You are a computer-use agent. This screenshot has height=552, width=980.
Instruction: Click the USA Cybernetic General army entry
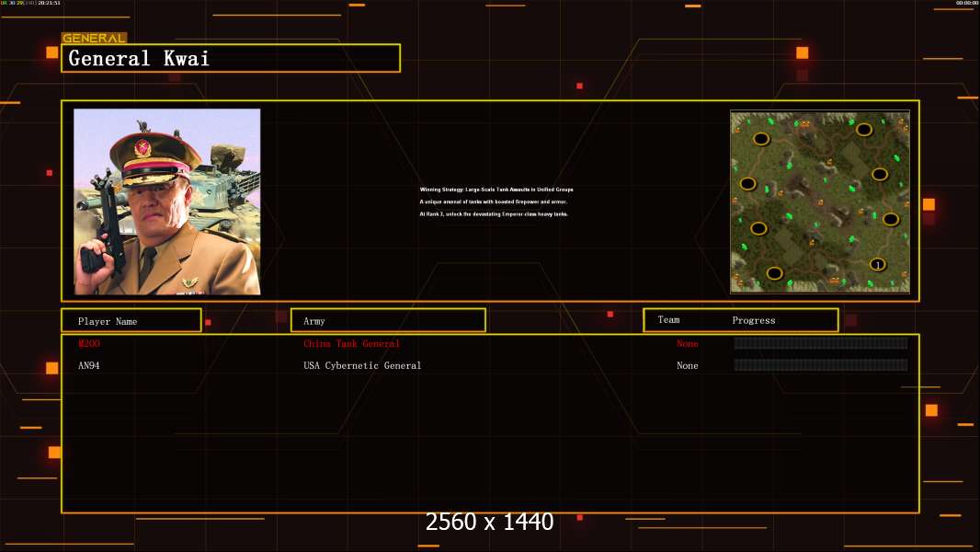(362, 366)
